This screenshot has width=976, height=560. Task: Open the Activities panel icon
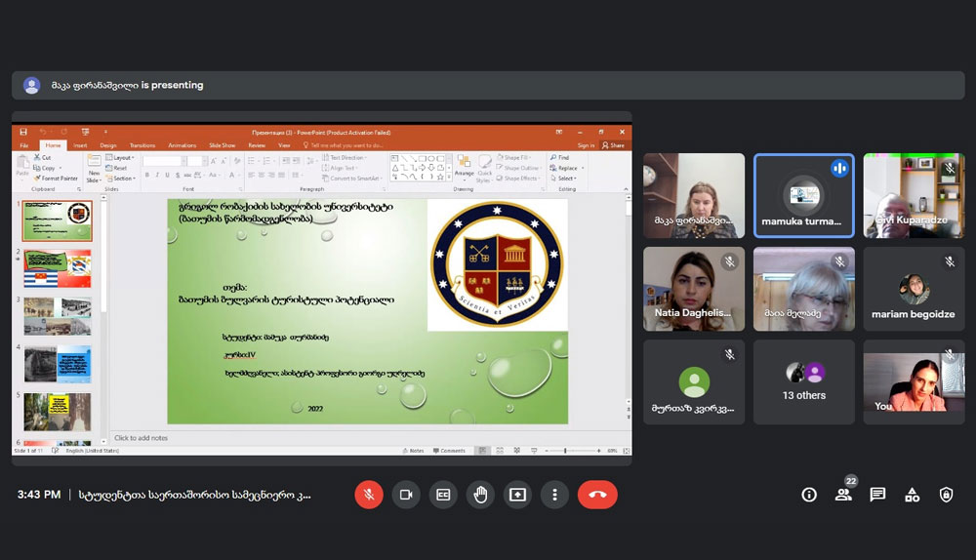pyautogui.click(x=912, y=495)
